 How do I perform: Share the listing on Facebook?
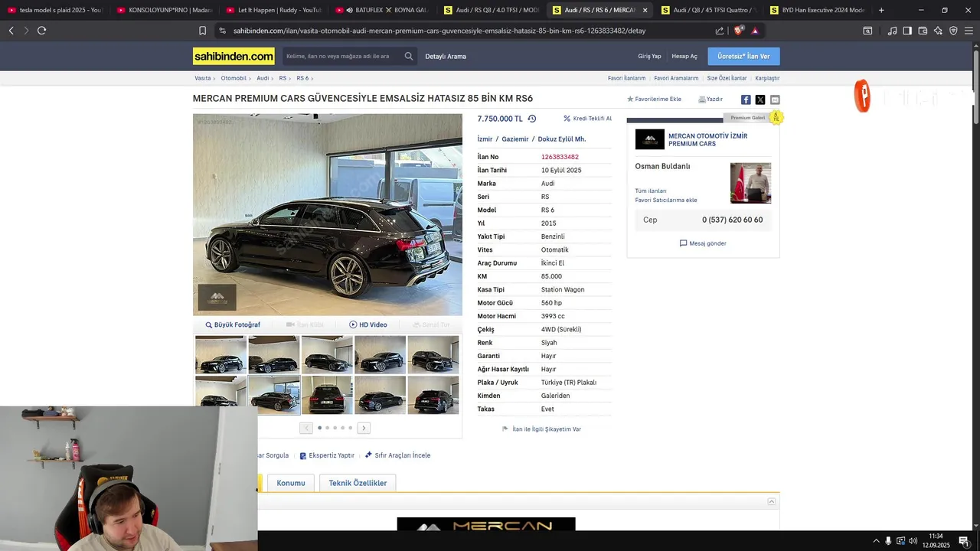(746, 99)
